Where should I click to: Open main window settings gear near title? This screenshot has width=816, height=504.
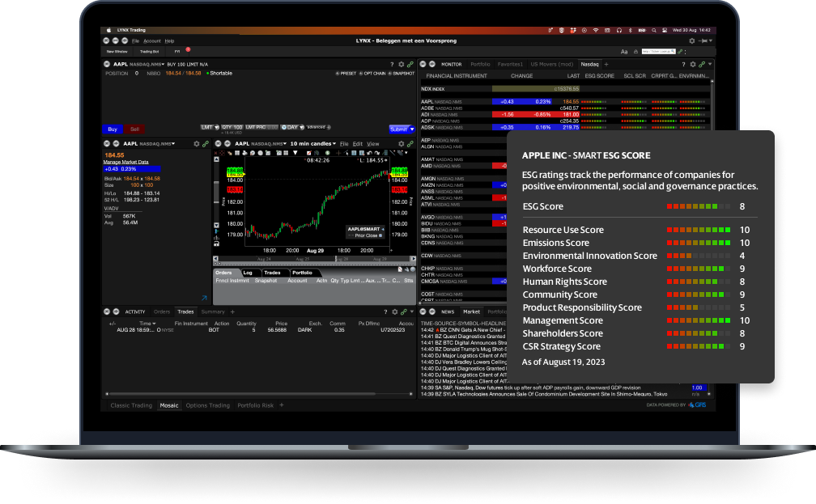click(691, 40)
